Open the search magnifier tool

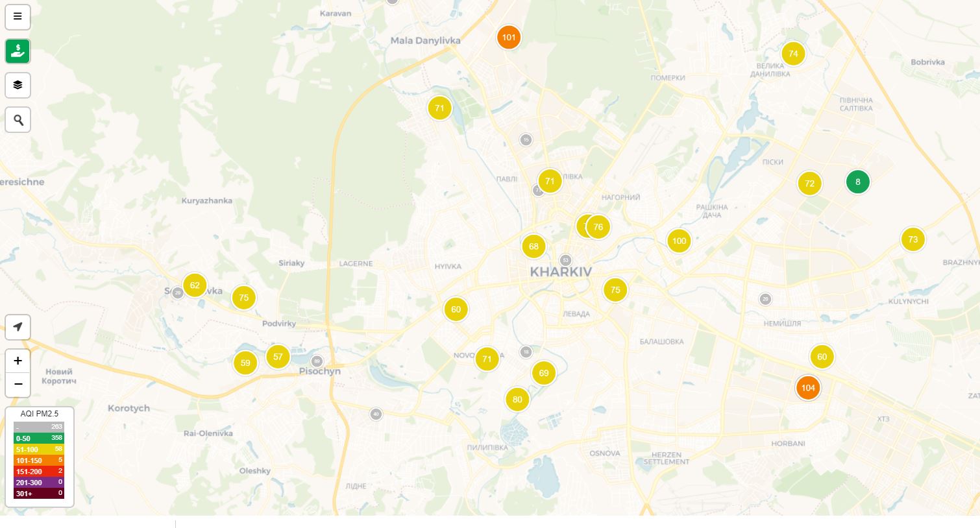pos(18,120)
